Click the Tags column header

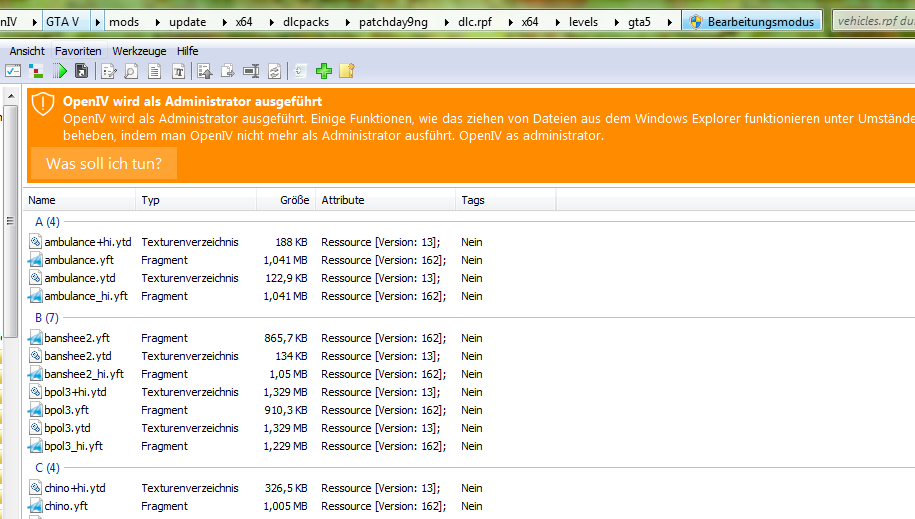click(505, 200)
